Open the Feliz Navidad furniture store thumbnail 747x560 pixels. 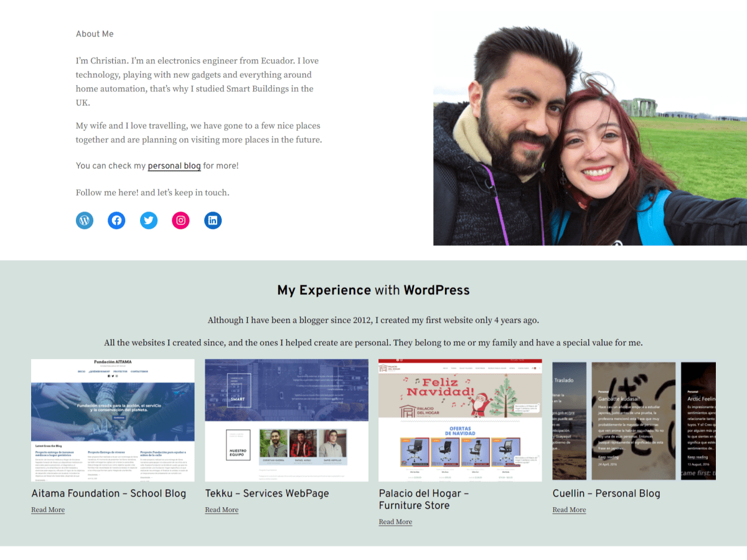(x=460, y=419)
